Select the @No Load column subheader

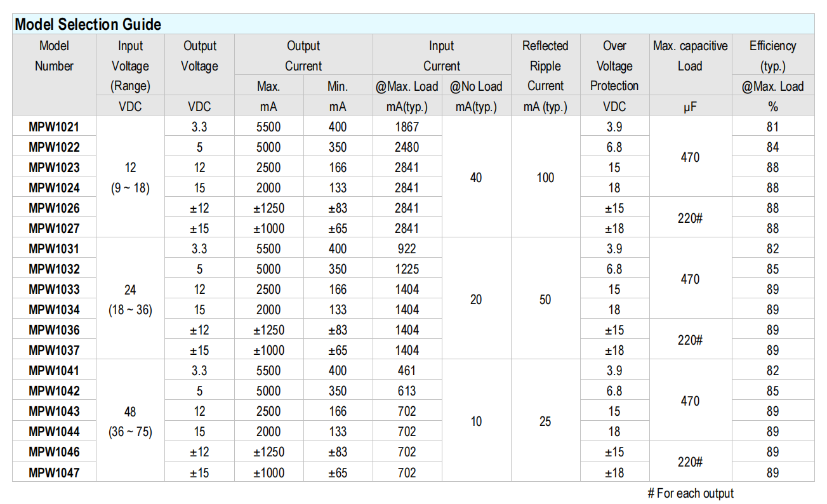click(x=476, y=86)
